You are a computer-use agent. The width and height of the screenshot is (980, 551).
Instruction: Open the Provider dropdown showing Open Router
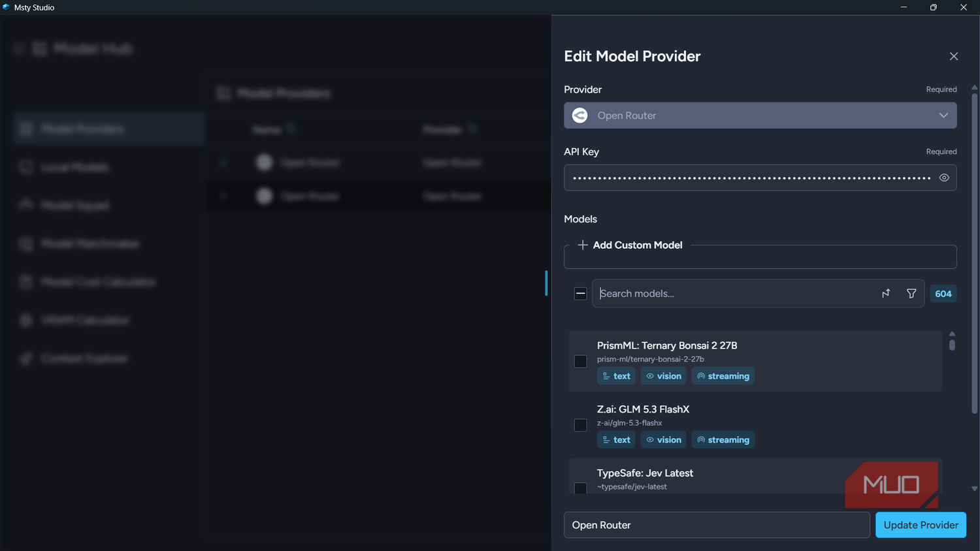[x=760, y=116]
